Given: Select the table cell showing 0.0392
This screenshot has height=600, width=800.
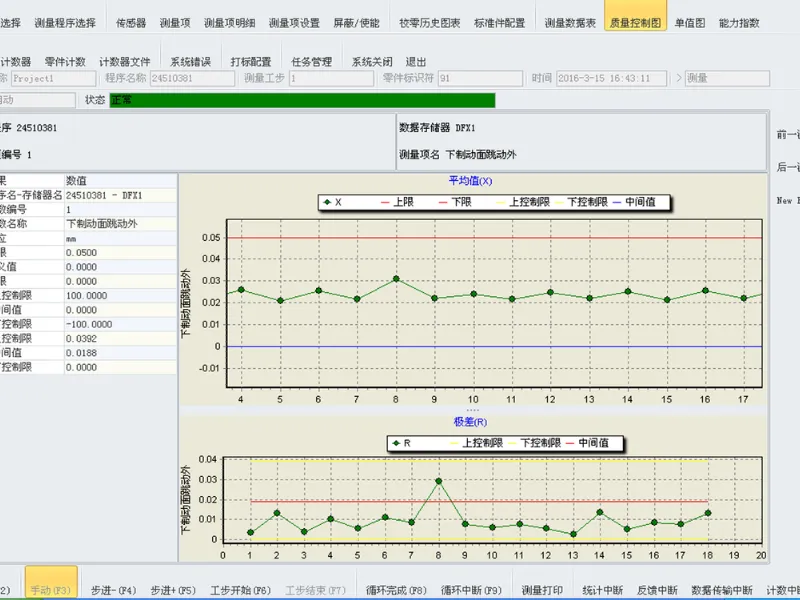Looking at the screenshot, I should [x=120, y=338].
